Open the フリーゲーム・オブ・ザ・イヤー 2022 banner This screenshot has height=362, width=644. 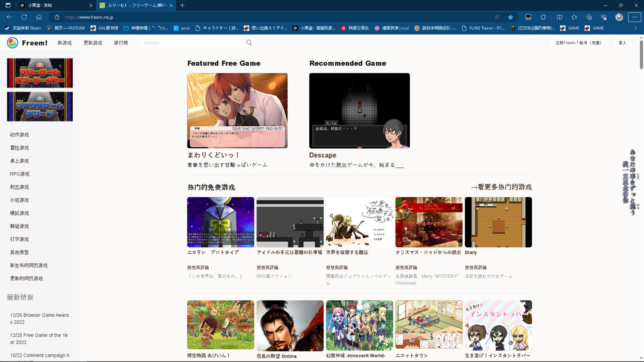click(40, 73)
